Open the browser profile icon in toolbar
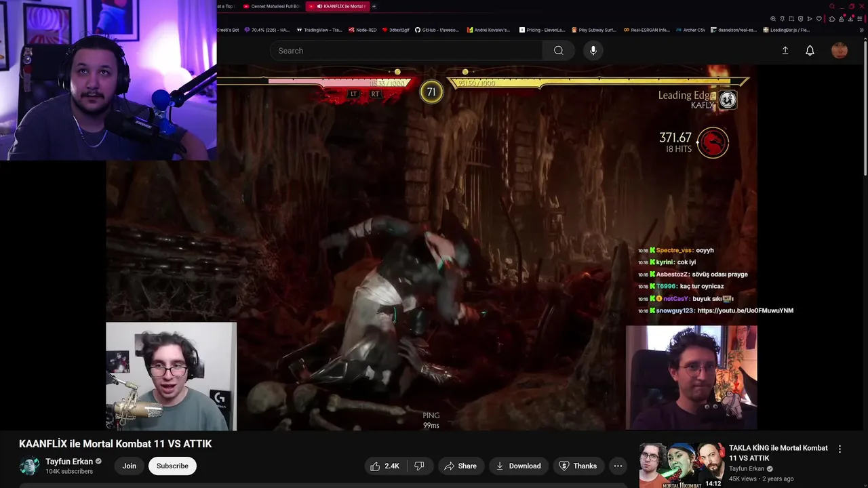Viewport: 868px width, 488px height. coord(842,19)
